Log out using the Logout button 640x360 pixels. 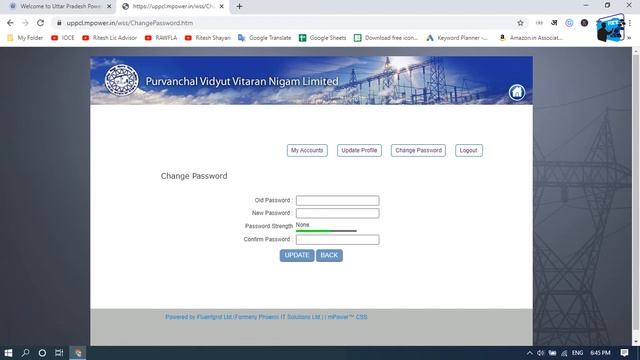pyautogui.click(x=469, y=150)
